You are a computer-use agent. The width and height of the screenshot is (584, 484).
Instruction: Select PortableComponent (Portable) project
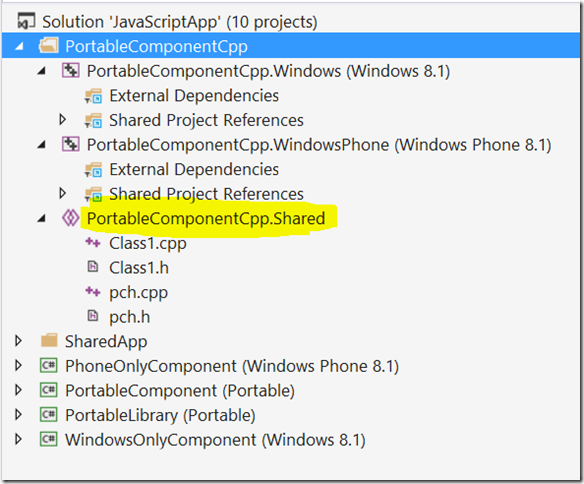[x=180, y=391]
